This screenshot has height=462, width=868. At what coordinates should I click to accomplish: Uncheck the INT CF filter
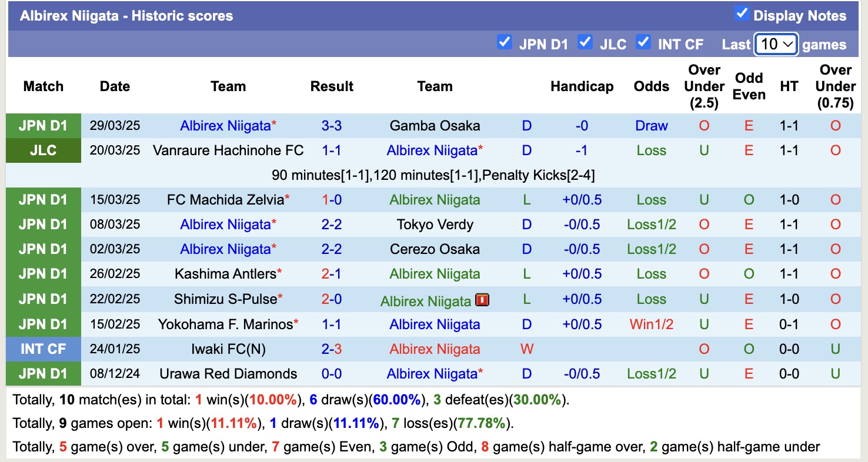[x=644, y=42]
